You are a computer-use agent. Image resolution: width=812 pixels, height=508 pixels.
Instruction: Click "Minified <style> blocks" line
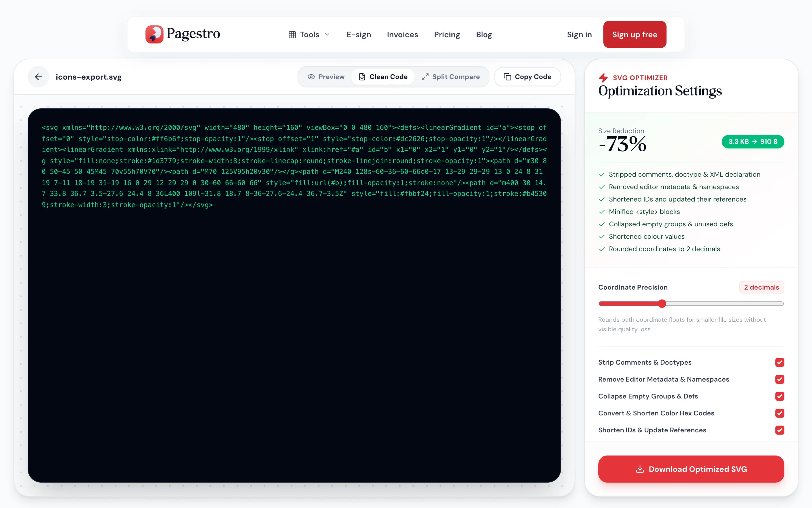click(x=644, y=212)
